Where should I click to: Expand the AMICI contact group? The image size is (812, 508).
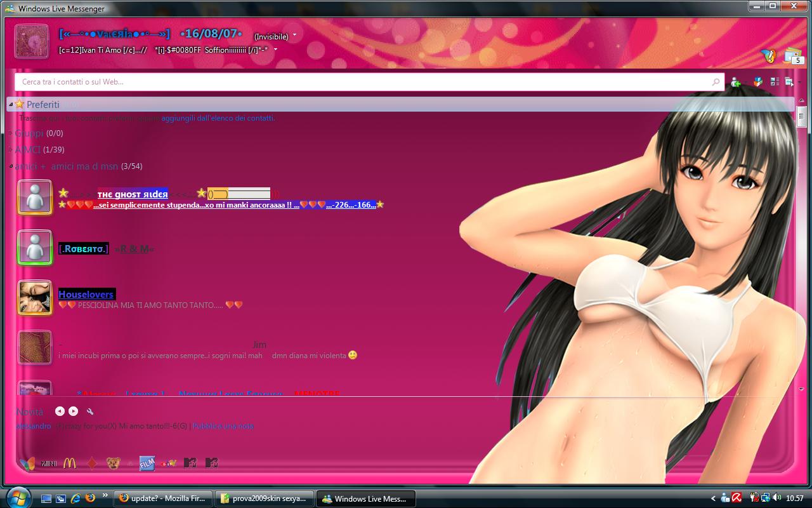(27, 150)
